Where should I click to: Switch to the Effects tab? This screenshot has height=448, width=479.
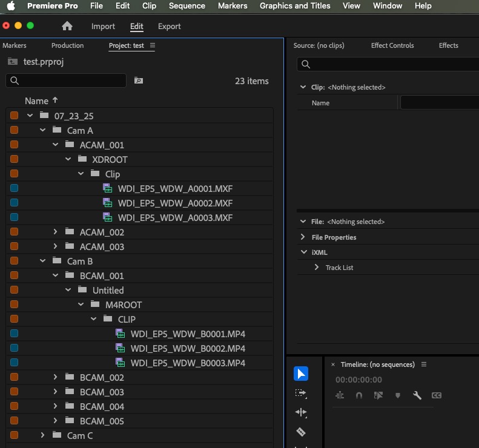point(449,45)
